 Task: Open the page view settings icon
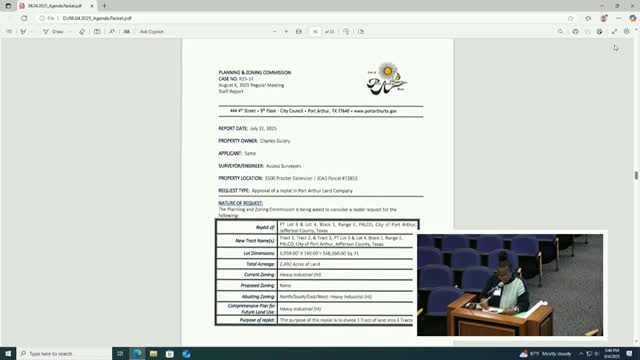coord(361,31)
